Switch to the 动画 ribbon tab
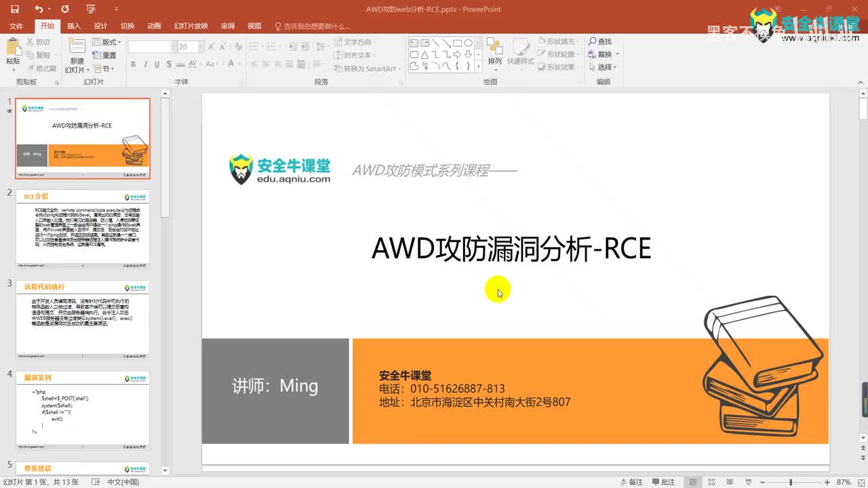Screen dimensions: 868x488 (154, 26)
